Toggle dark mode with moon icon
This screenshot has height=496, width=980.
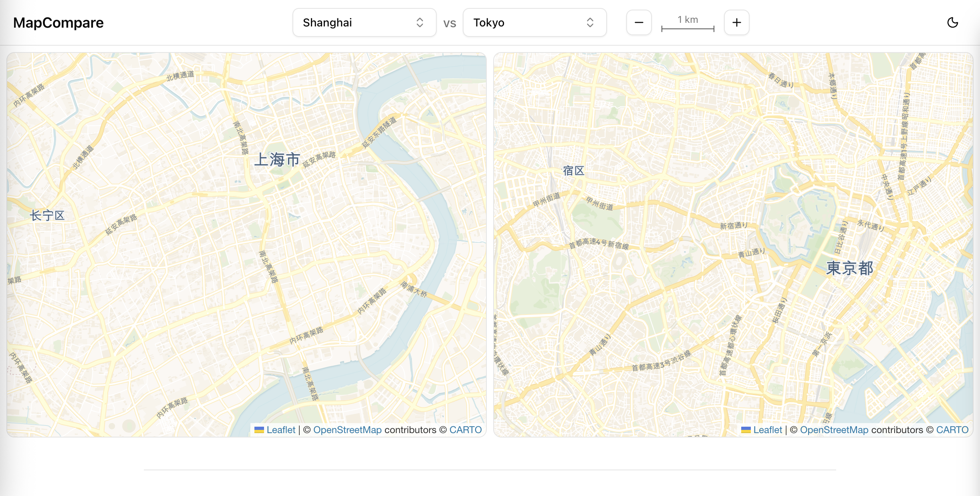pyautogui.click(x=952, y=22)
